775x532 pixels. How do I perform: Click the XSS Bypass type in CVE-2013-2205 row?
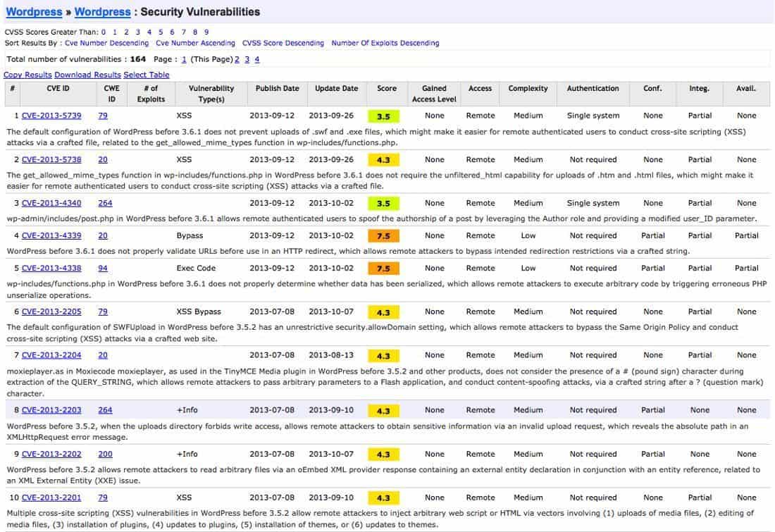(199, 312)
